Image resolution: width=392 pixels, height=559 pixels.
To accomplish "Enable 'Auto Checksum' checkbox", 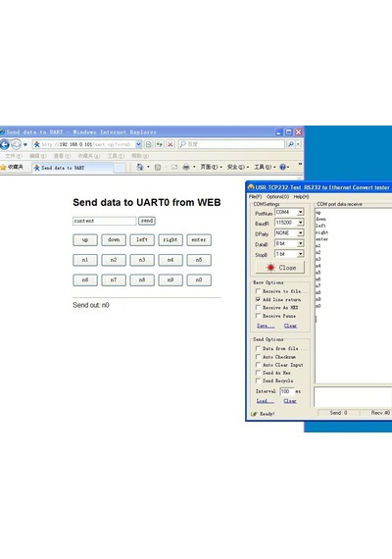I will [x=258, y=357].
